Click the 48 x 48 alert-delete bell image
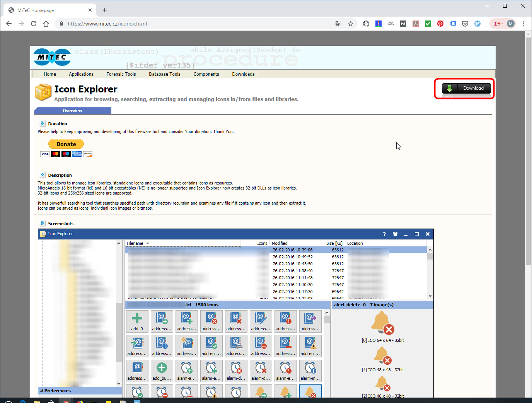Viewport: 532px width, 403px height. (383, 356)
